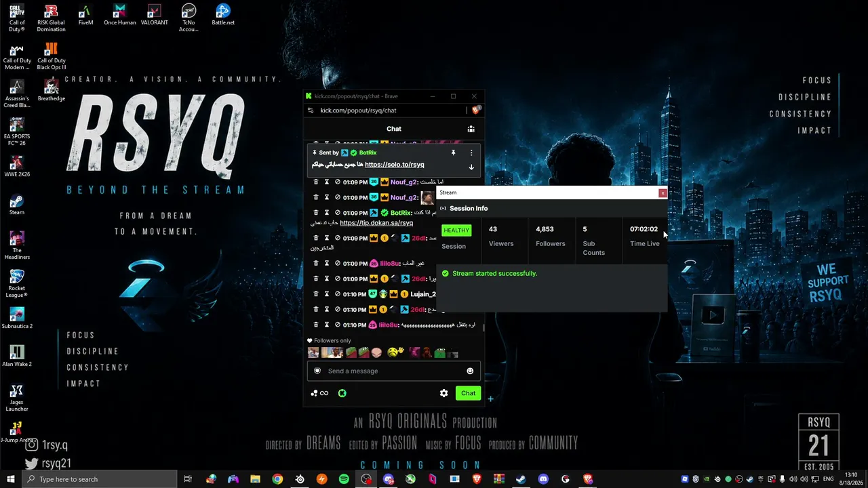Click username Nouf_g2 in chat
This screenshot has width=868, height=488.
pos(403,182)
